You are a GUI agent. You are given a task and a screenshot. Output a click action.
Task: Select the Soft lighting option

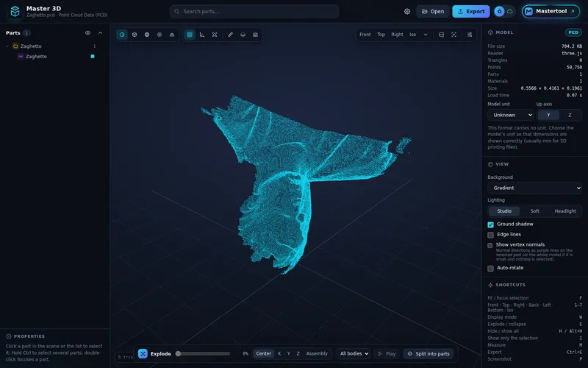(x=535, y=211)
